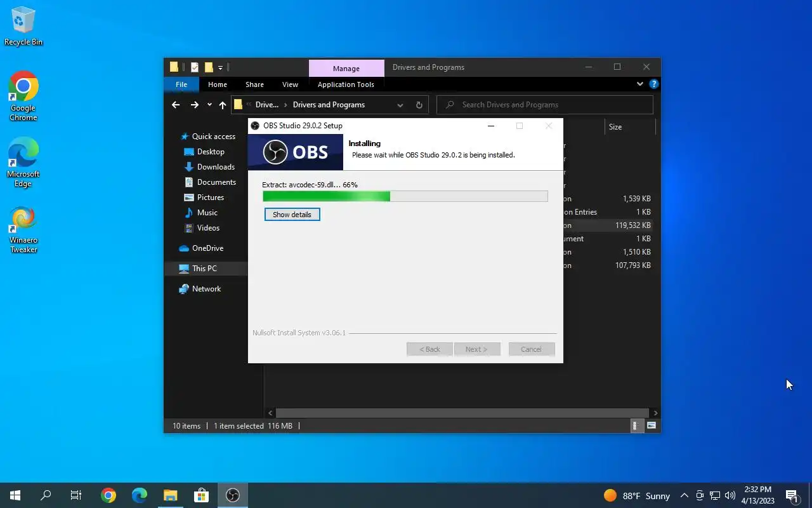
Task: Open Quick Access Toolbar customize dropdown
Action: pos(220,67)
